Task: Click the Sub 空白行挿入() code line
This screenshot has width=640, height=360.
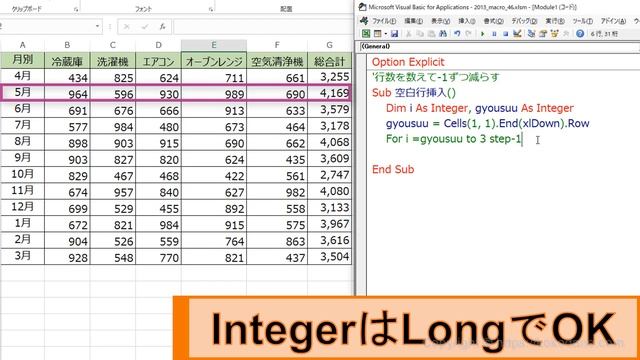Action: (x=413, y=93)
